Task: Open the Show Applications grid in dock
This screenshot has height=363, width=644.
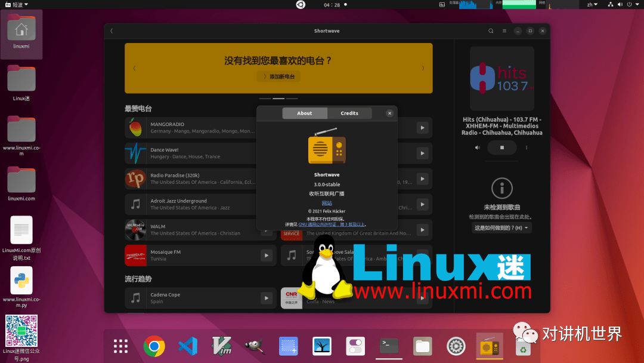Action: 120,346
